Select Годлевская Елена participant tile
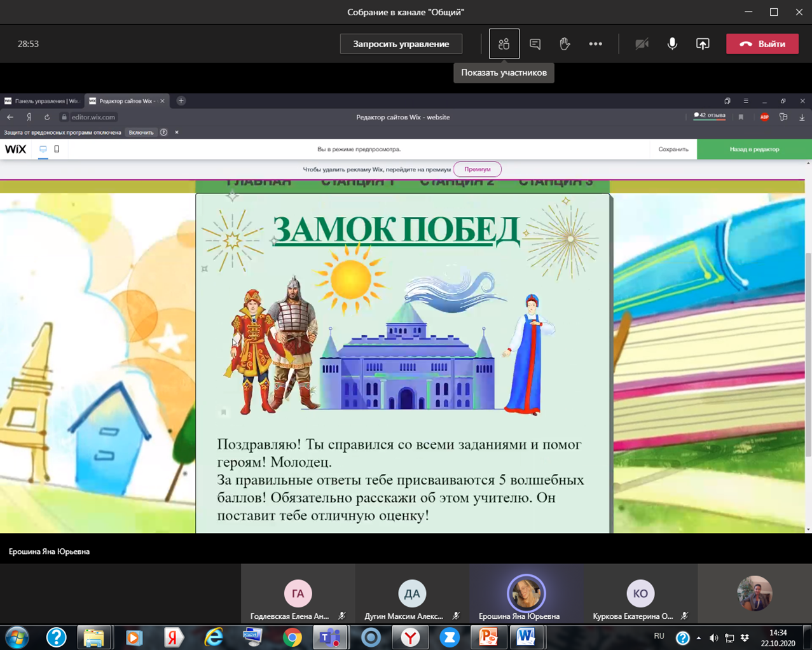Screen dimensions: 812x650 [298, 593]
